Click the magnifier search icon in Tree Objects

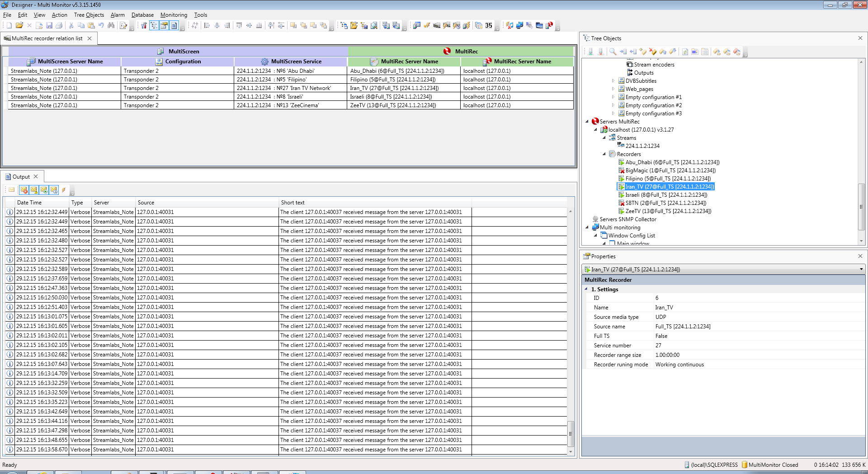[613, 52]
